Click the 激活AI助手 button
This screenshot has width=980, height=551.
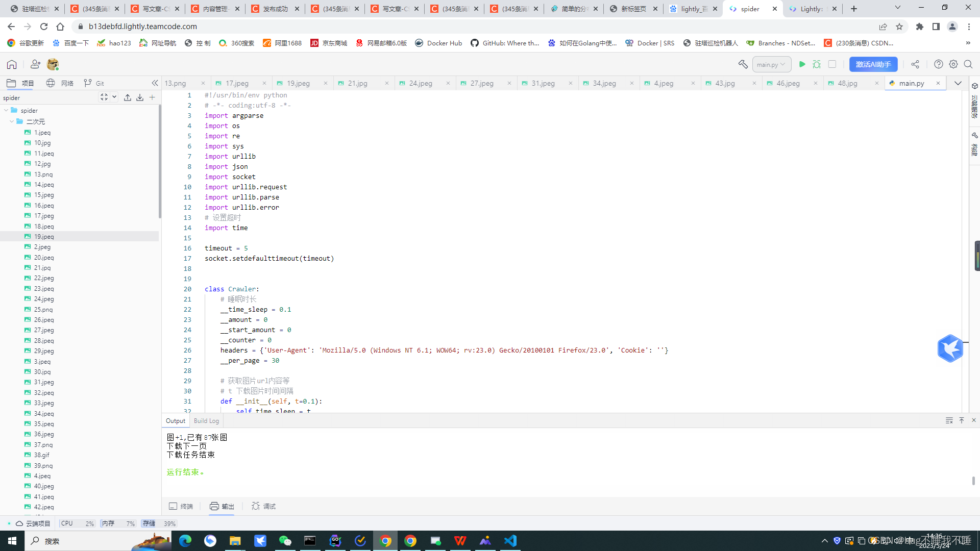coord(873,64)
